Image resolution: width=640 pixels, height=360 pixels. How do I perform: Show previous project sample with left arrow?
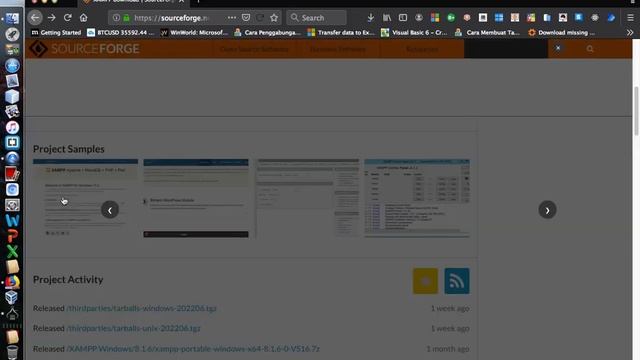point(110,210)
